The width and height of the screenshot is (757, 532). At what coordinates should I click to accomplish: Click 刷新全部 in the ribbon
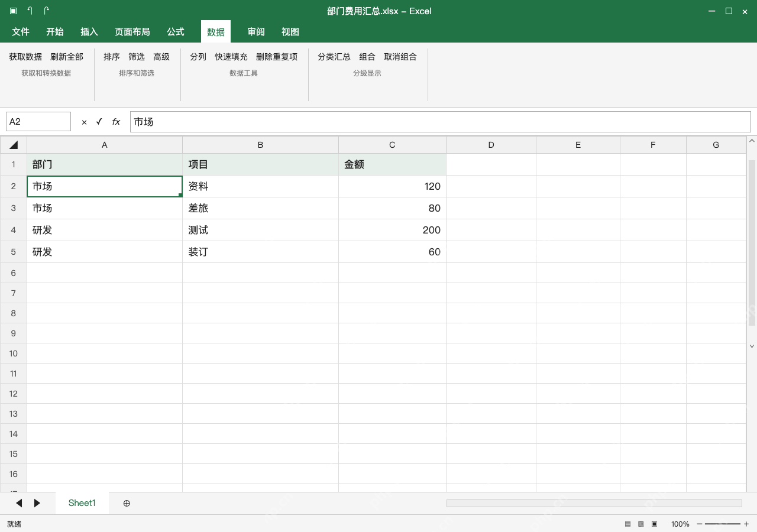point(67,57)
